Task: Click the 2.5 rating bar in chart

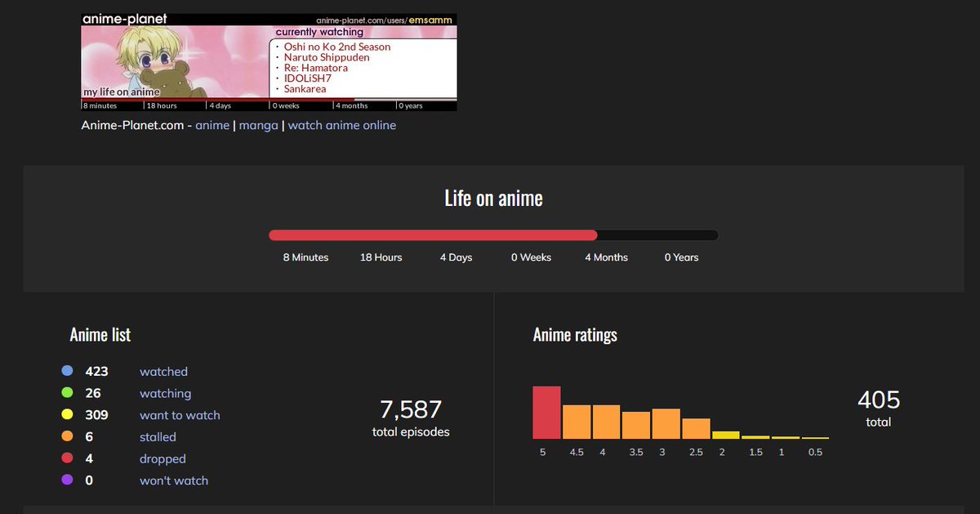Action: pos(696,429)
